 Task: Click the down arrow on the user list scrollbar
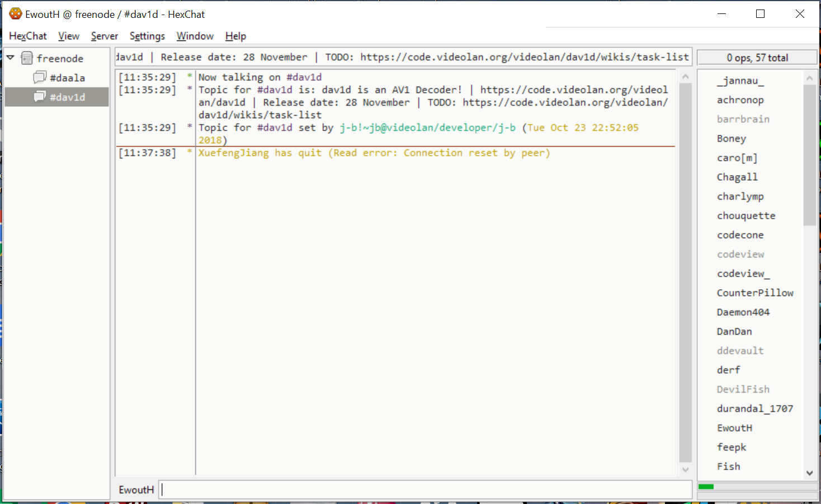pos(810,474)
